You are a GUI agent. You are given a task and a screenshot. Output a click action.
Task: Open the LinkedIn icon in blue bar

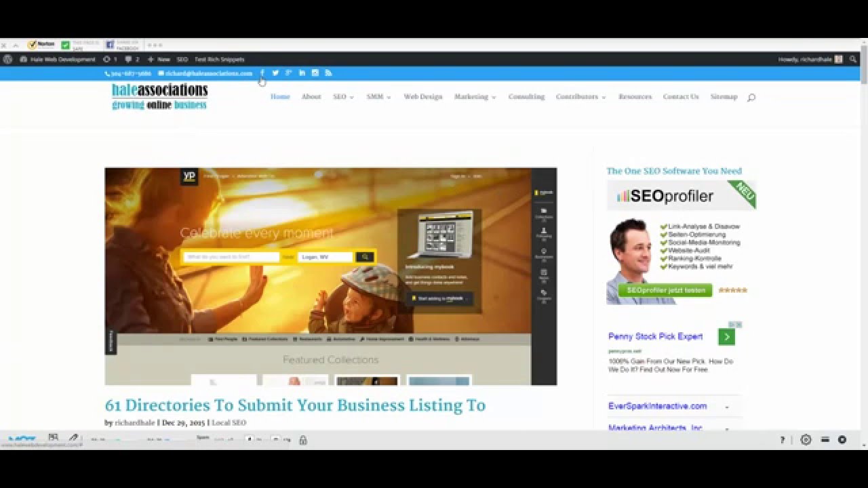click(302, 73)
